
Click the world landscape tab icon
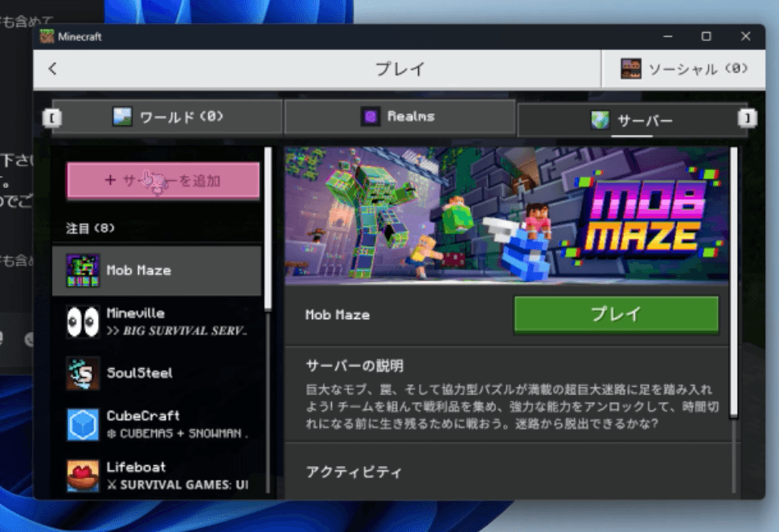pyautogui.click(x=122, y=117)
